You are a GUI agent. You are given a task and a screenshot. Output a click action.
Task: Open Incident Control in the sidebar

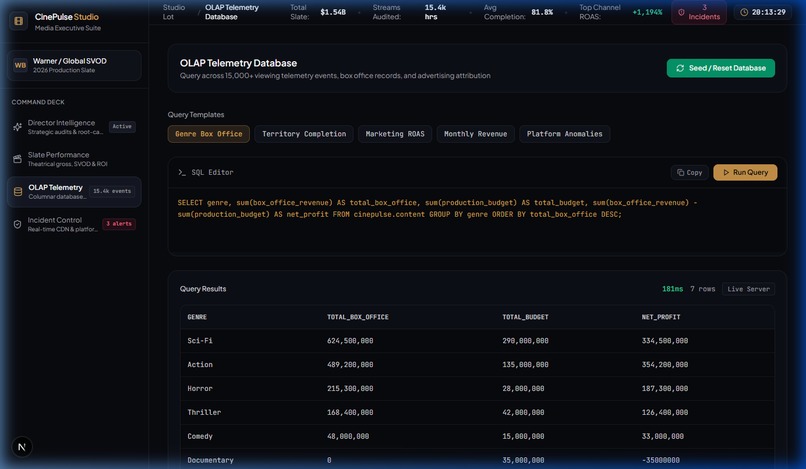coord(74,224)
